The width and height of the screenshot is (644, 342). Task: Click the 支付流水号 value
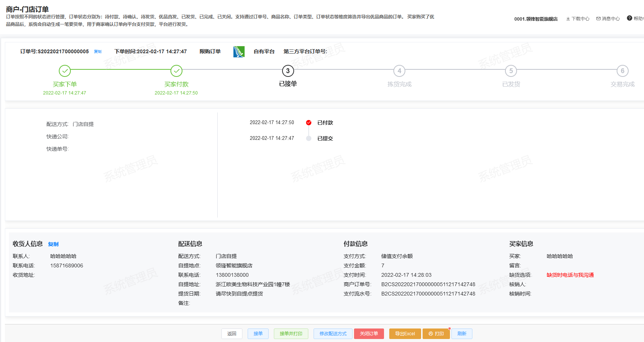point(428,294)
